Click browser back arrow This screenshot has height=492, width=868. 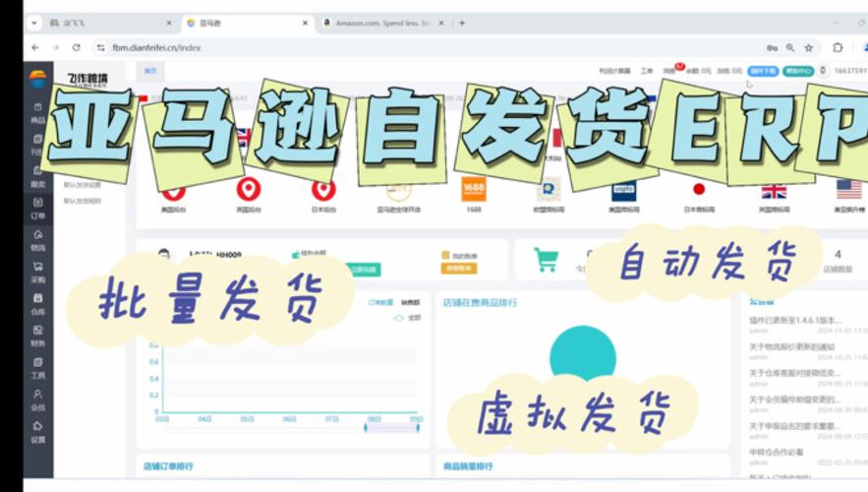[x=35, y=47]
